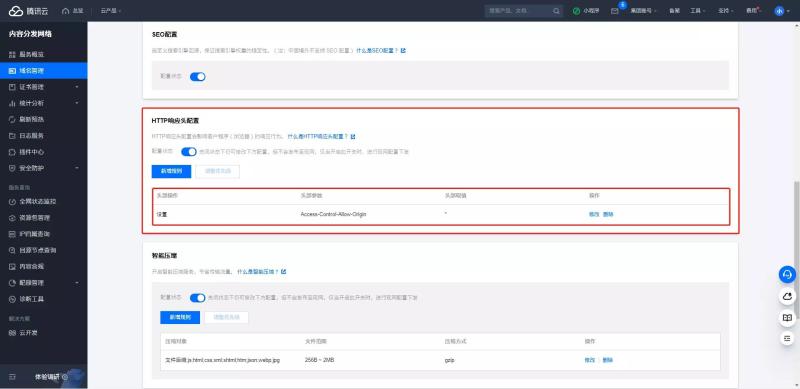The image size is (800, 389).
Task: Click the search magnifier icon in top bar
Action: [x=556, y=11]
